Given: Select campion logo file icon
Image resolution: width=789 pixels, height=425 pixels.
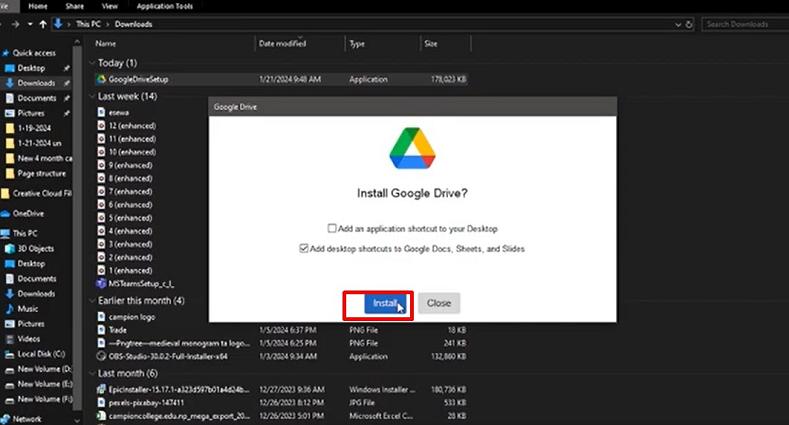Looking at the screenshot, I should 101,317.
